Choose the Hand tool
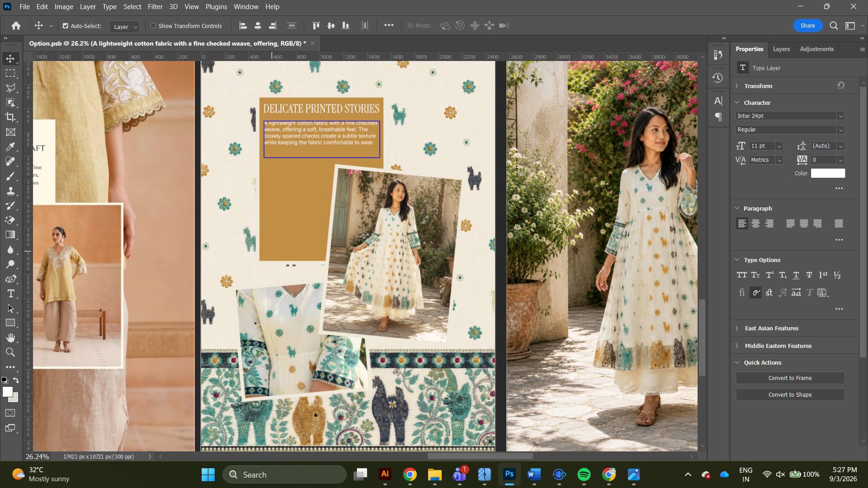This screenshot has width=868, height=488. (11, 338)
